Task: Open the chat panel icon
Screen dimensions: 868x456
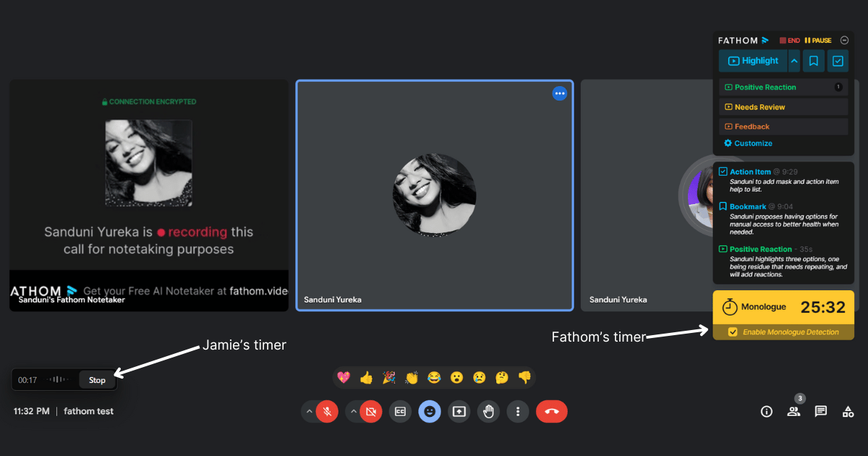Action: click(821, 411)
